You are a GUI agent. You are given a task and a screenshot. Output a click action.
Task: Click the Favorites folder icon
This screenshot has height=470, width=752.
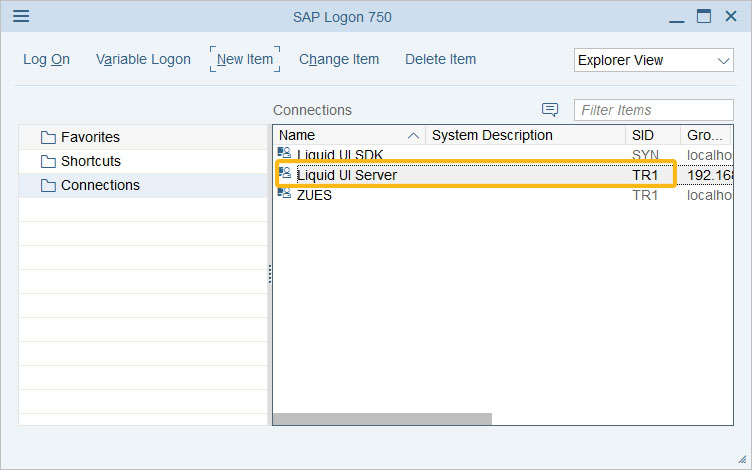tap(48, 138)
